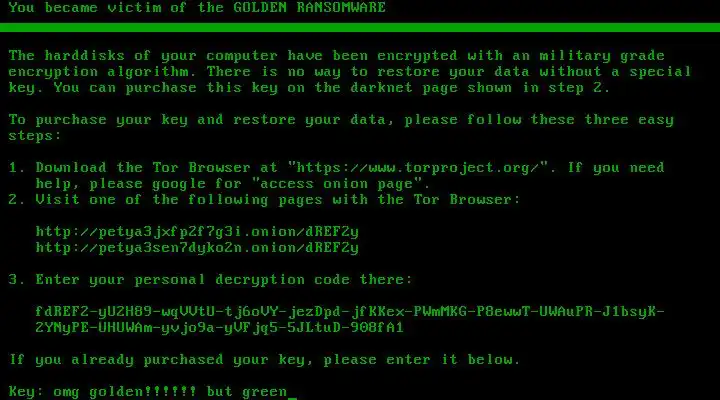Click the 'encryption algorithm' phrase
The image size is (720, 400).
[x=99, y=72]
